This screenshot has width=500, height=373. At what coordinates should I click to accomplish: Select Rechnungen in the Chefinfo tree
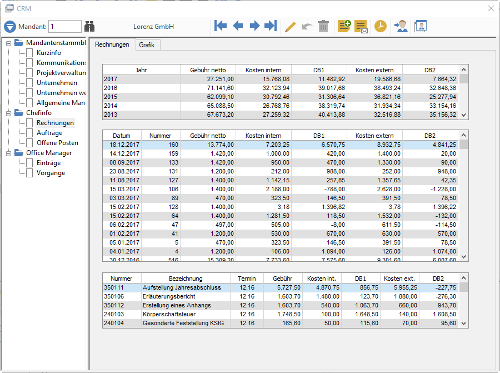[x=55, y=123]
